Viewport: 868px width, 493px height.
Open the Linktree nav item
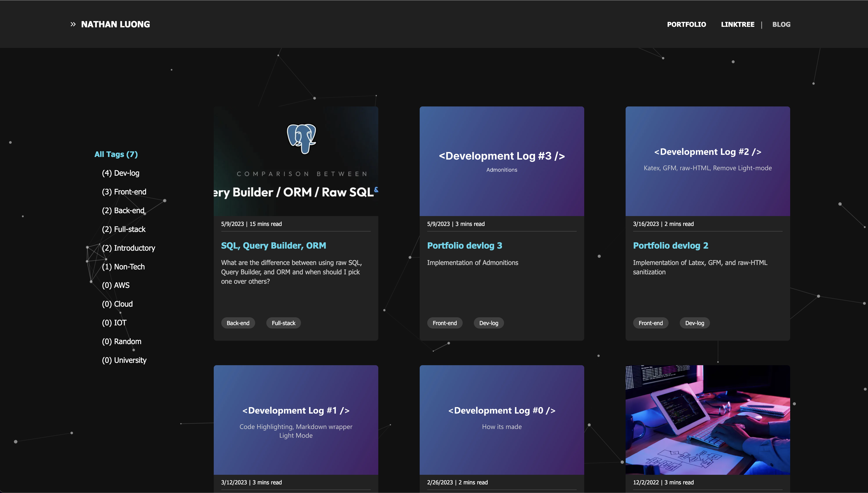[x=737, y=24]
